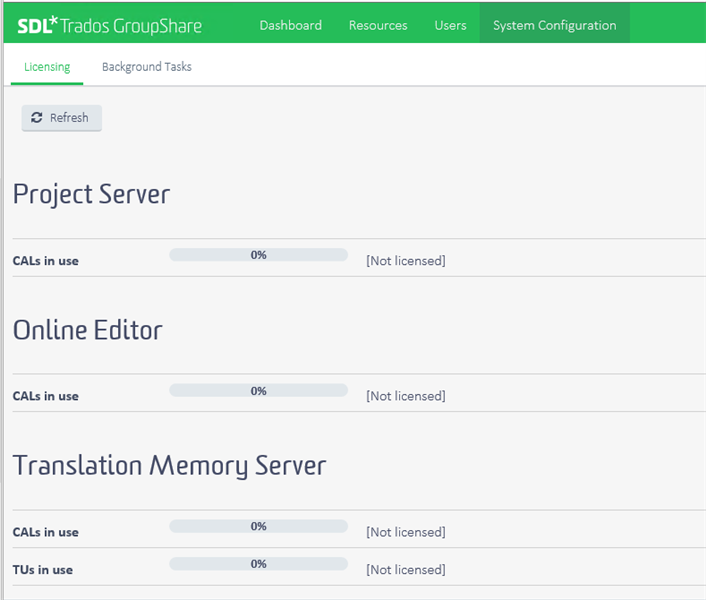Click the SDL Trados GroupShare logo
The height and width of the screenshot is (600, 706).
point(109,26)
